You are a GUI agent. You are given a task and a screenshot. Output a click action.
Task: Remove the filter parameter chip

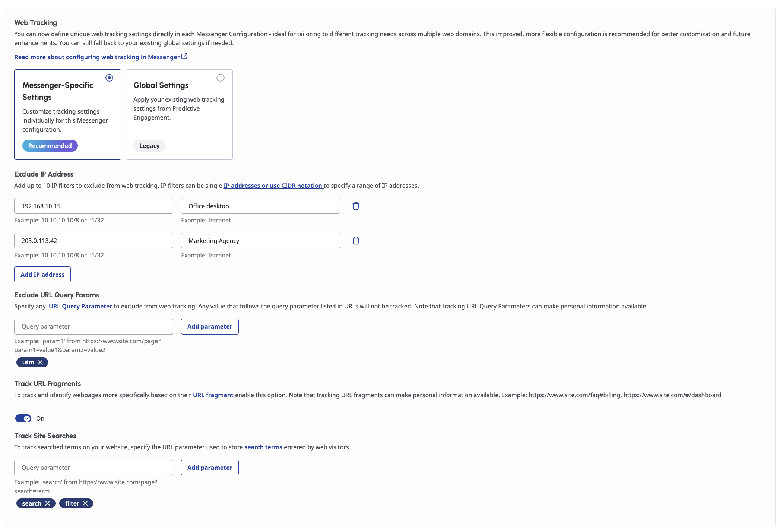point(85,503)
